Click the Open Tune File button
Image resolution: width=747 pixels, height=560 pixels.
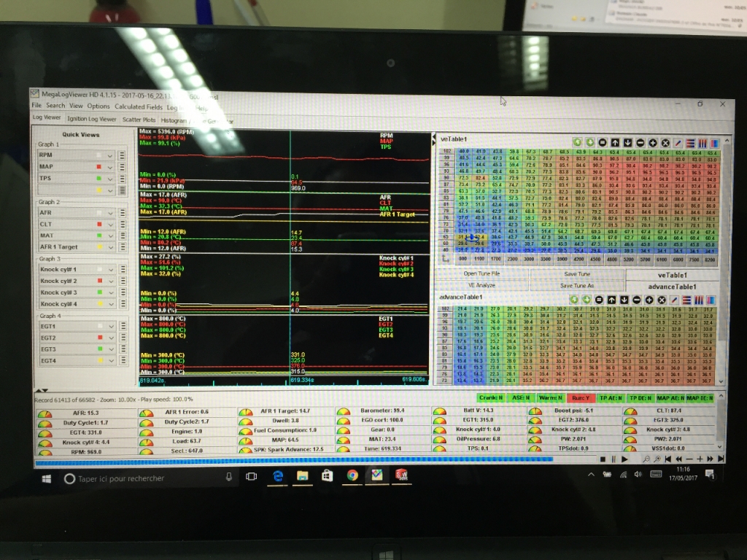pyautogui.click(x=481, y=273)
